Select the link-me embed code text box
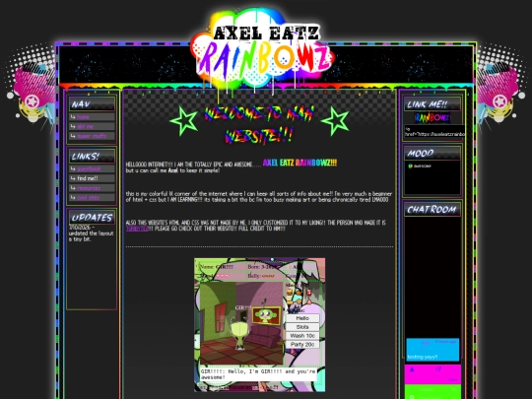532x399 pixels. pyautogui.click(x=434, y=131)
